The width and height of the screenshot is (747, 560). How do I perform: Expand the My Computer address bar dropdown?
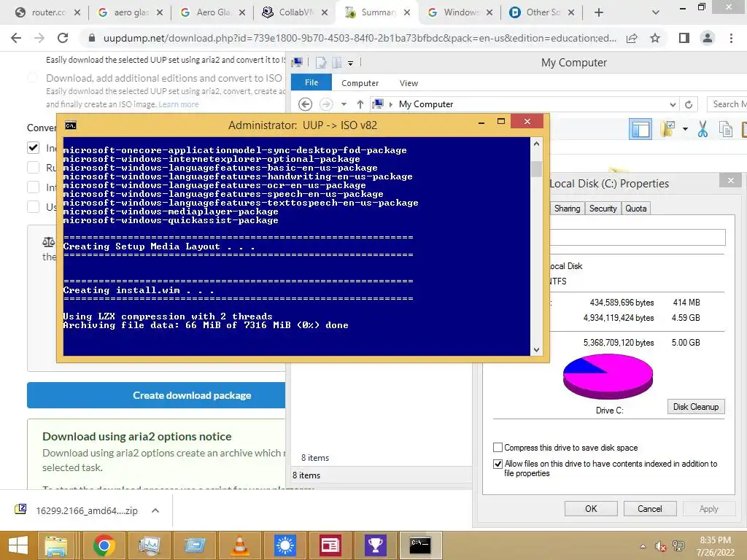pos(672,104)
